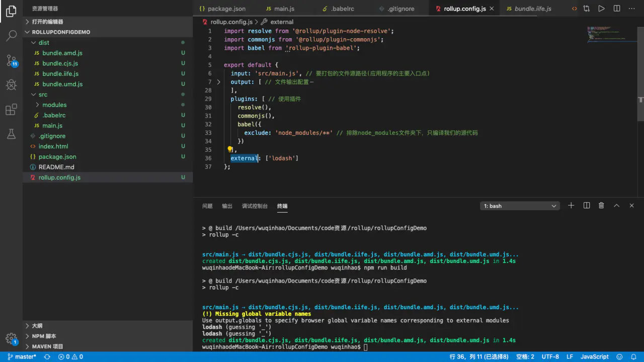Open the Extensions view

pyautogui.click(x=11, y=109)
